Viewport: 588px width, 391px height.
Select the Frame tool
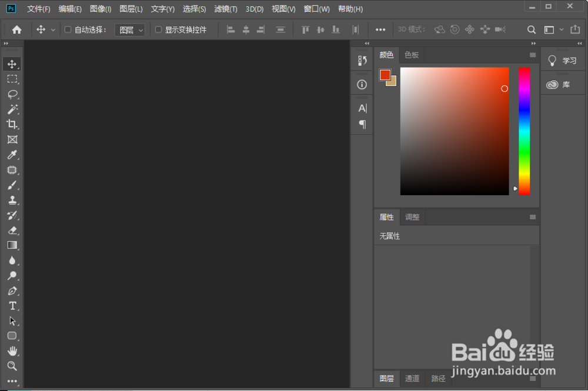[12, 139]
